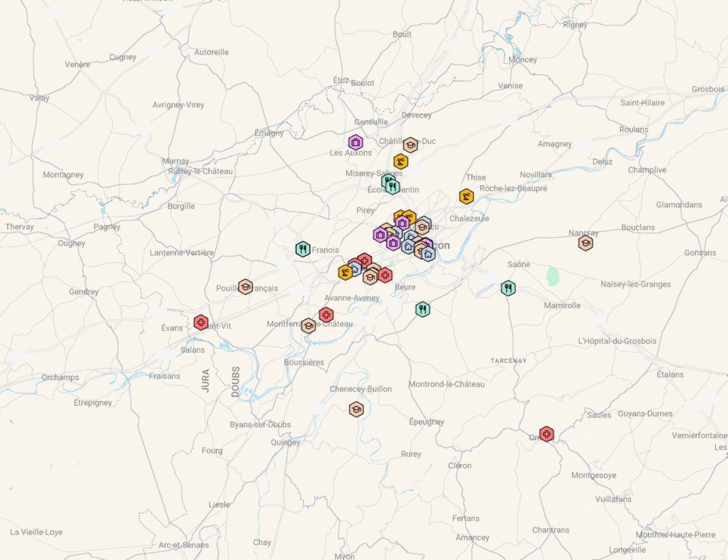The width and height of the screenshot is (728, 560).
Task: Click the Étrepigney town label
Action: click(93, 403)
